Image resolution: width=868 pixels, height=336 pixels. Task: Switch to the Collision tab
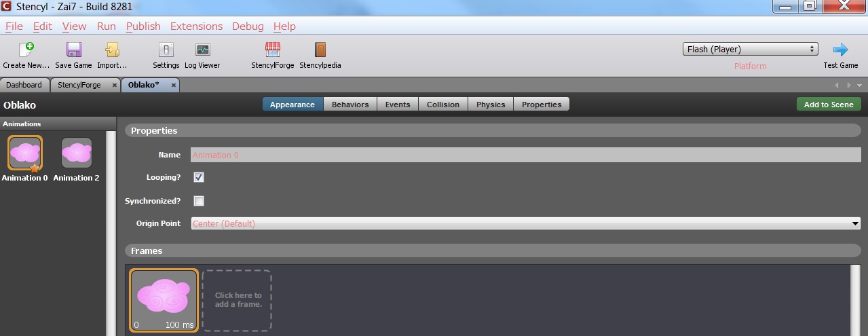(443, 105)
